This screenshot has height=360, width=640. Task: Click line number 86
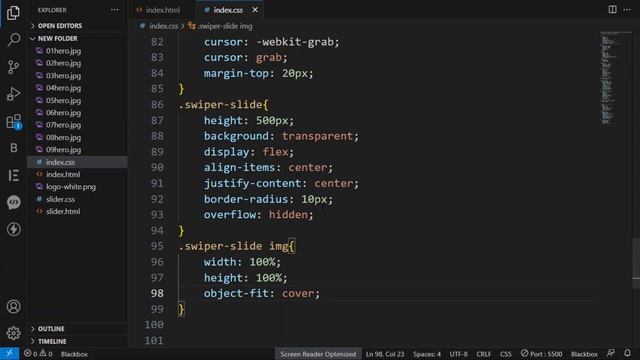pos(157,104)
